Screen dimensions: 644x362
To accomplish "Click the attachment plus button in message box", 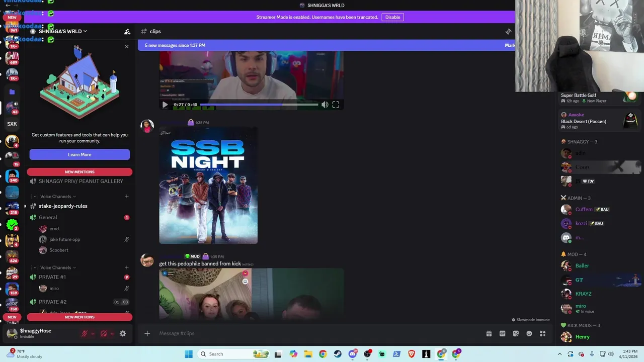I will pos(147,333).
